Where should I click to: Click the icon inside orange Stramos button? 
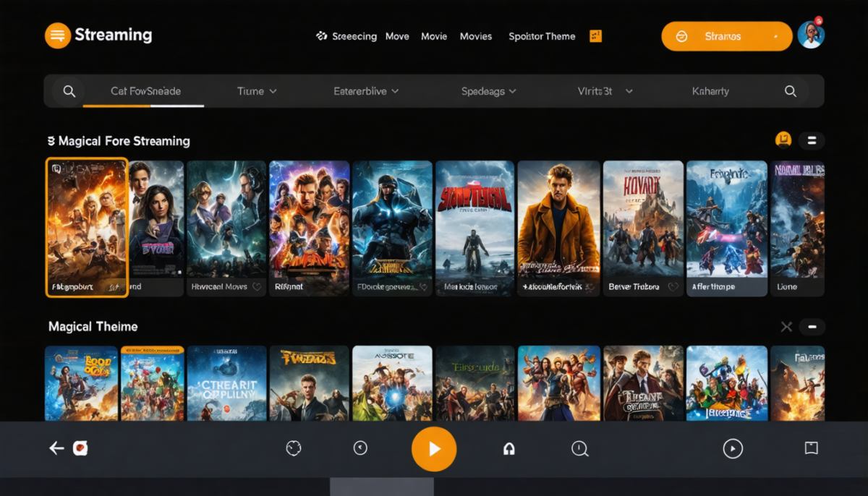[x=681, y=36]
